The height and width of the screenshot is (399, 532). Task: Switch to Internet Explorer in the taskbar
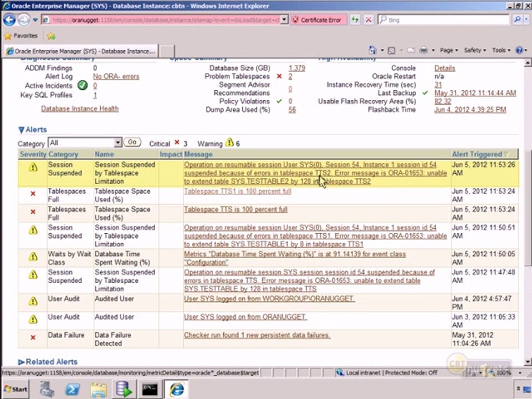tap(176, 390)
